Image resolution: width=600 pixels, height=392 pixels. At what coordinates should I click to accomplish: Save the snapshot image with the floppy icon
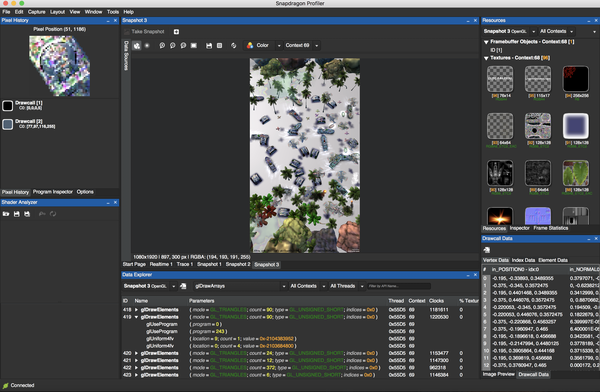[209, 46]
